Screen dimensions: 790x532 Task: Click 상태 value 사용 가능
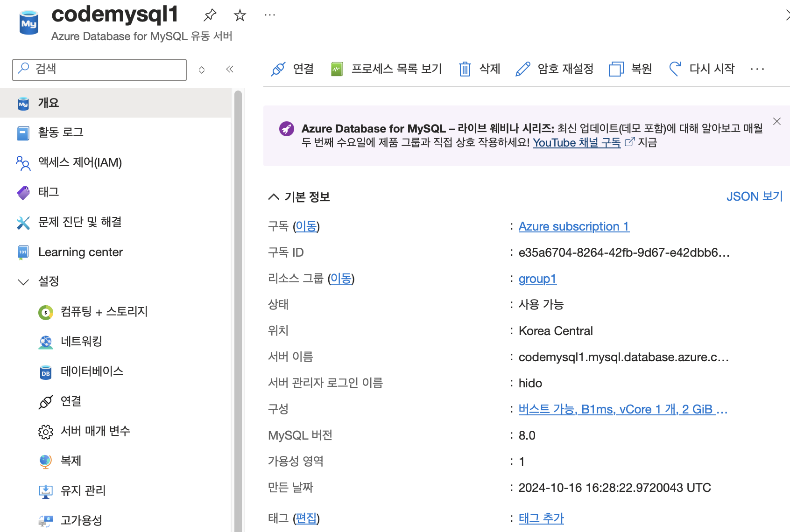[x=541, y=305]
